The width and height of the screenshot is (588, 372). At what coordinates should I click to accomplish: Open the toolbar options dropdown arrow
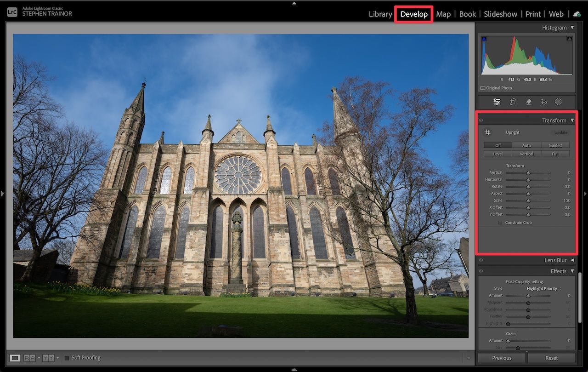469,358
